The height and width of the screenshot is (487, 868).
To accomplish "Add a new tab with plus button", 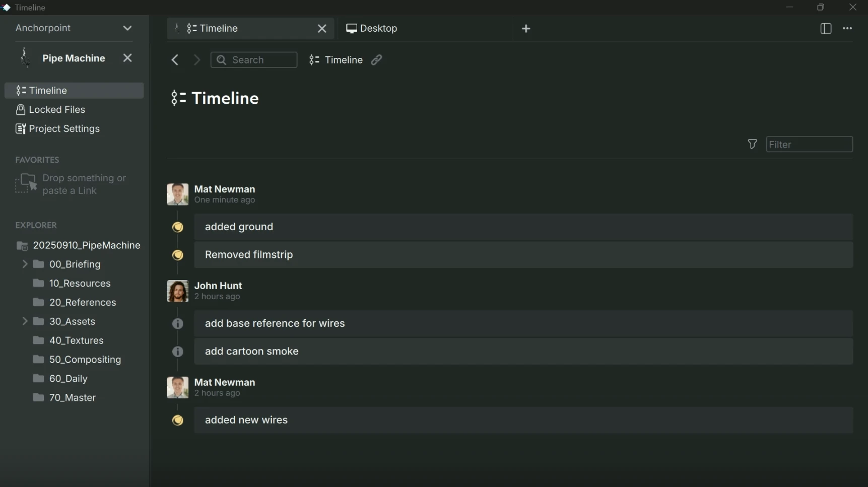I will [526, 29].
